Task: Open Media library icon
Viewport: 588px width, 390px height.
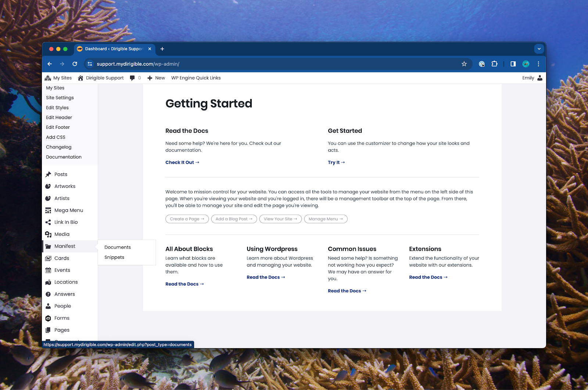Action: pyautogui.click(x=48, y=234)
